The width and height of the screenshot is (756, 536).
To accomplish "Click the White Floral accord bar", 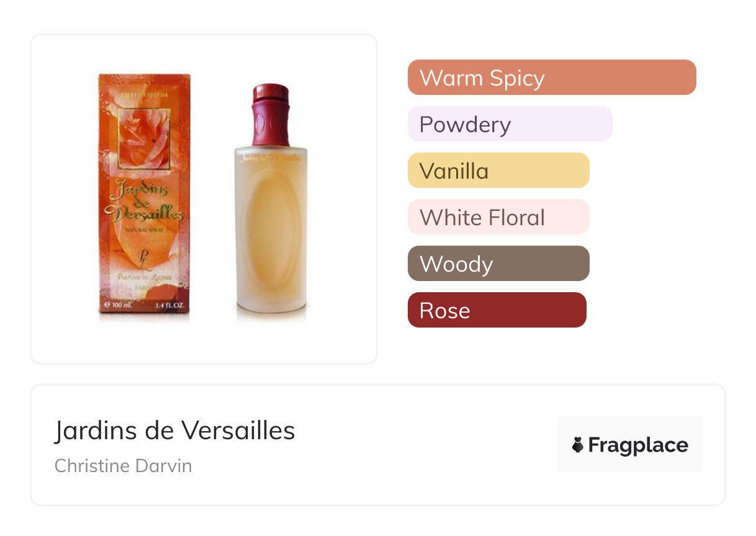I will [498, 217].
